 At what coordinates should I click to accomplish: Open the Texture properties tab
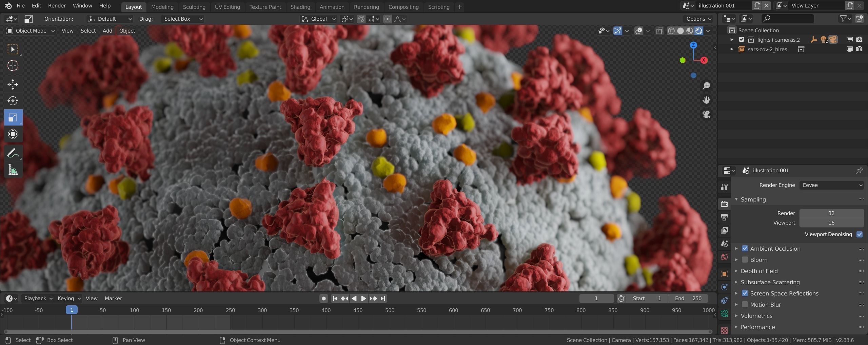724,330
